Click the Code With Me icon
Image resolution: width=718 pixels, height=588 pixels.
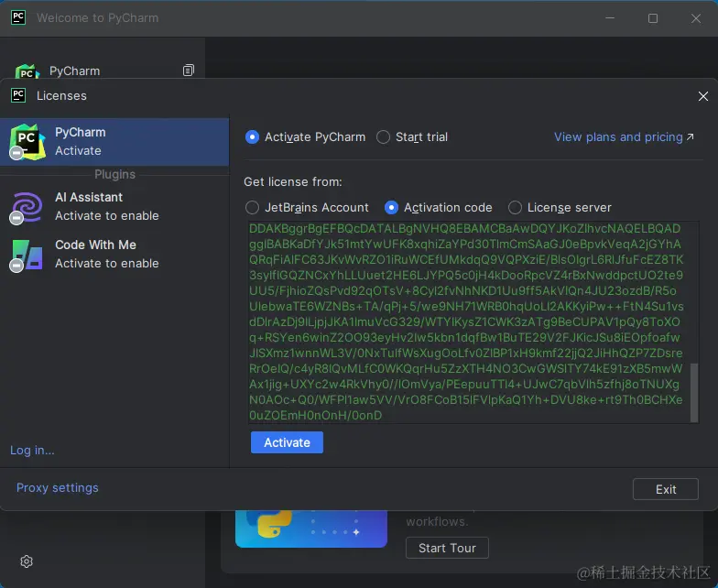[x=27, y=255]
